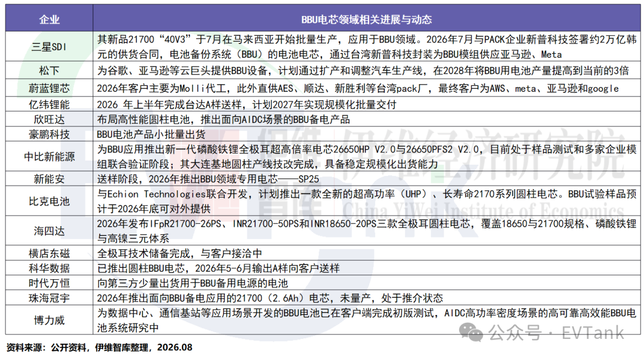Select the '松下' company cell
This screenshot has width=644, height=358.
point(49,70)
